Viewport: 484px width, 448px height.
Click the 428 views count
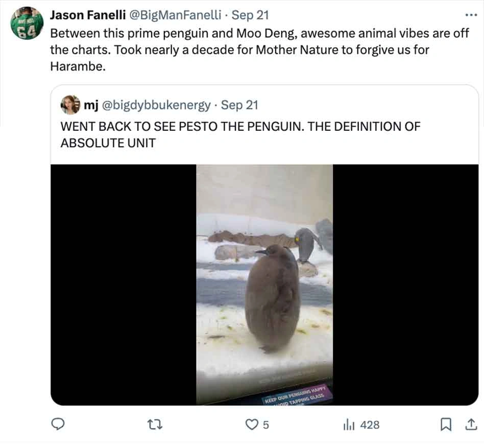369,425
